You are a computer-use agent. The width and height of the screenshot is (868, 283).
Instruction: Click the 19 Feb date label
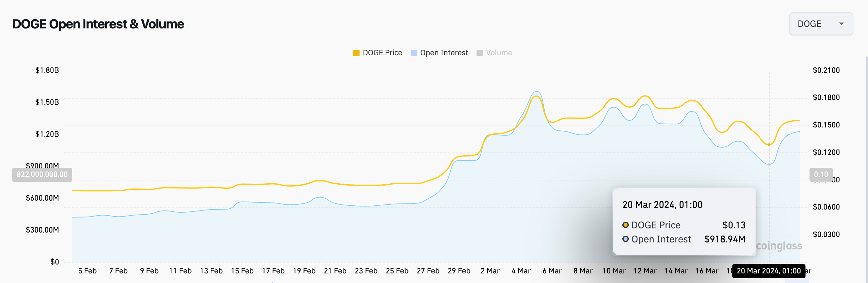(304, 271)
